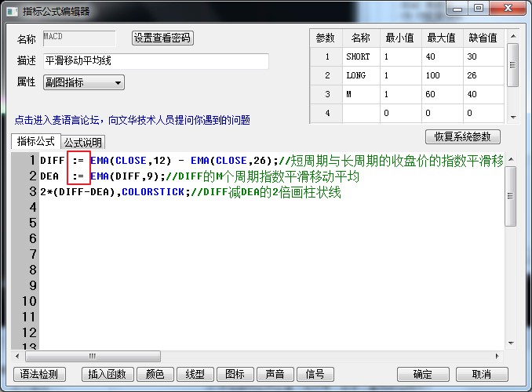Click the LONG parameter name cell
Screen dimensions: 532x392
click(361, 75)
